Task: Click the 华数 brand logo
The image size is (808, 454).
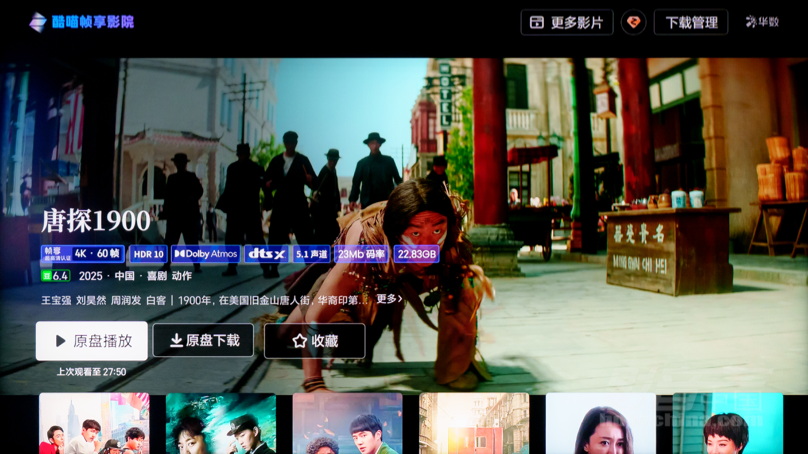Action: pos(762,22)
